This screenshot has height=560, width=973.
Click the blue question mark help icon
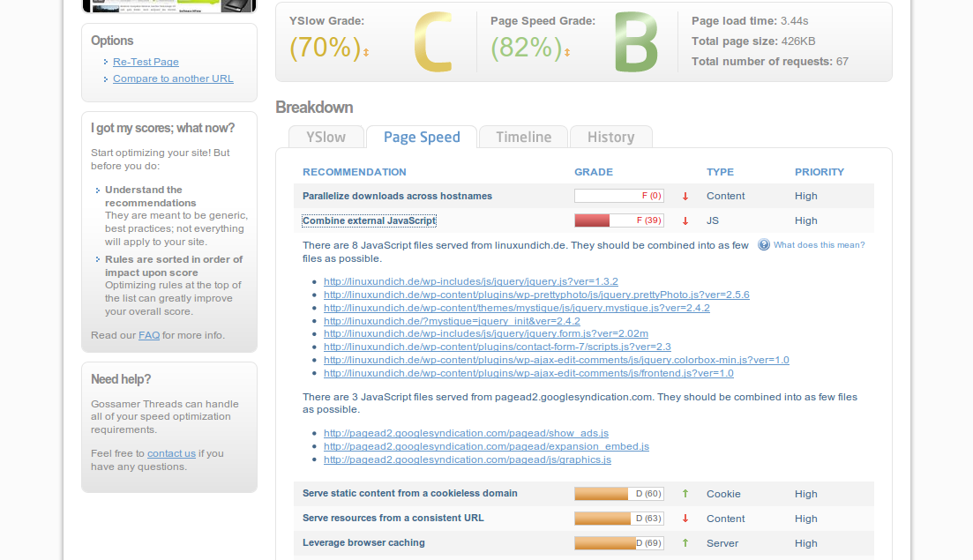pos(764,245)
